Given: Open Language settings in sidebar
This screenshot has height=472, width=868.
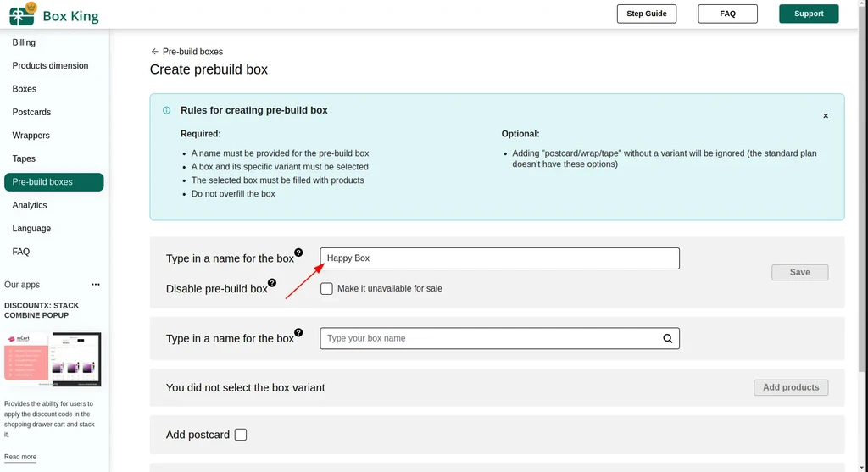Looking at the screenshot, I should point(31,228).
